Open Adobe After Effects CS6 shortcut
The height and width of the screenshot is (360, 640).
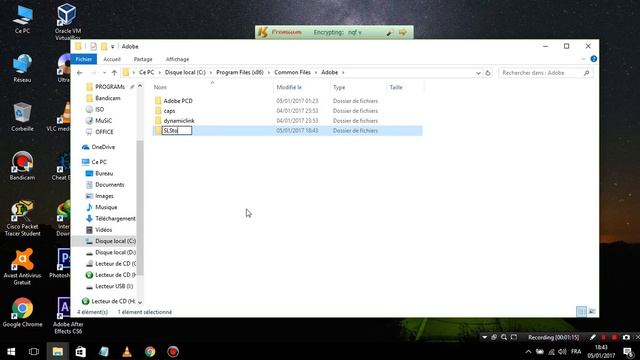[x=68, y=316]
